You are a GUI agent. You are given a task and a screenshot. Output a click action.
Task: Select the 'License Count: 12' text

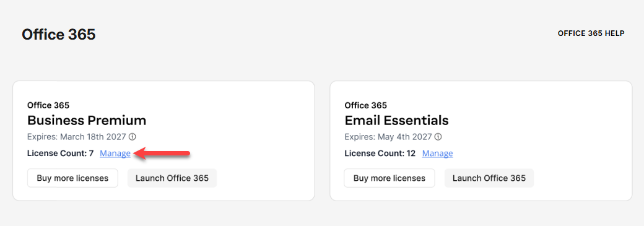(380, 154)
